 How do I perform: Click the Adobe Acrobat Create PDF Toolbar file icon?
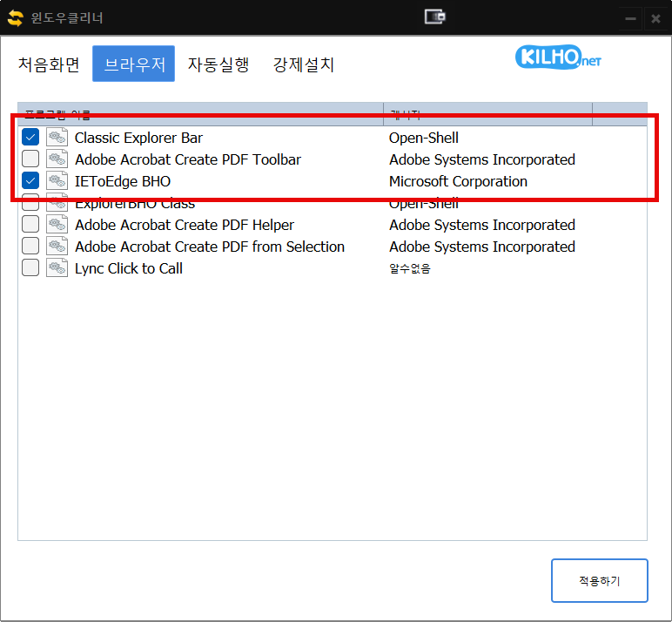(x=57, y=159)
